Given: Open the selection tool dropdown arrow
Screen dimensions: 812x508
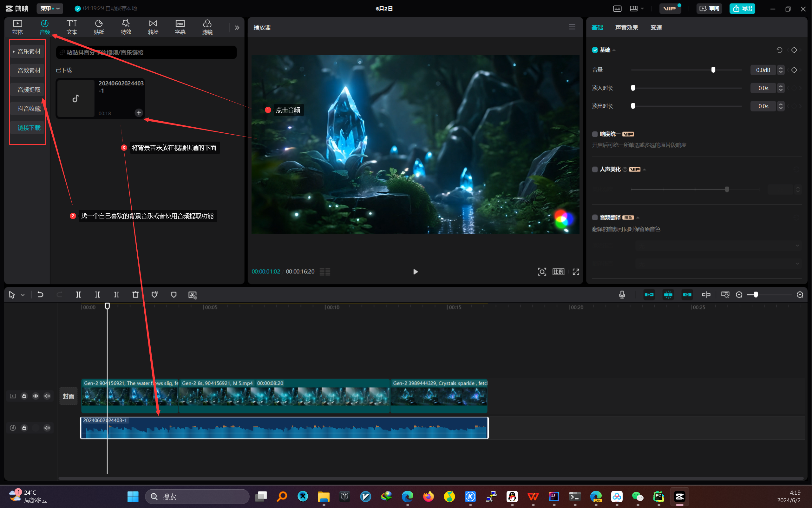Looking at the screenshot, I should click(23, 295).
